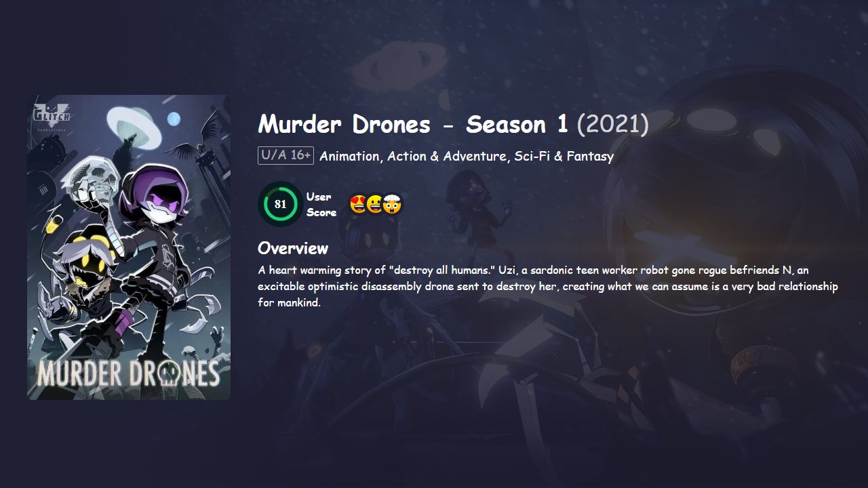Click the 2021 release year
The height and width of the screenshot is (488, 868).
pyautogui.click(x=613, y=124)
